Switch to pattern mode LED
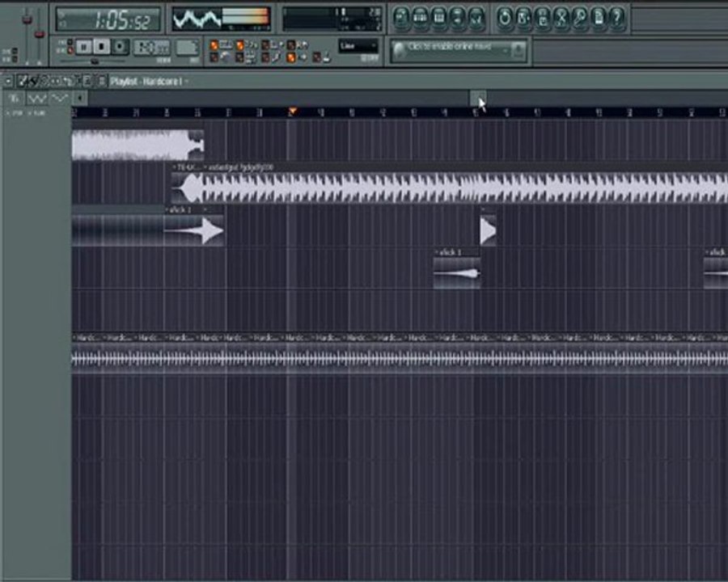The height and width of the screenshot is (582, 728). point(70,42)
